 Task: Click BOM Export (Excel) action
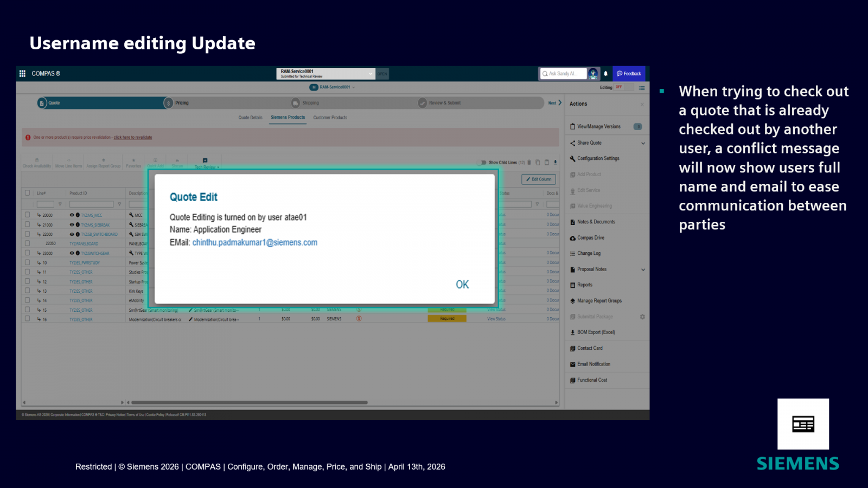[596, 332]
